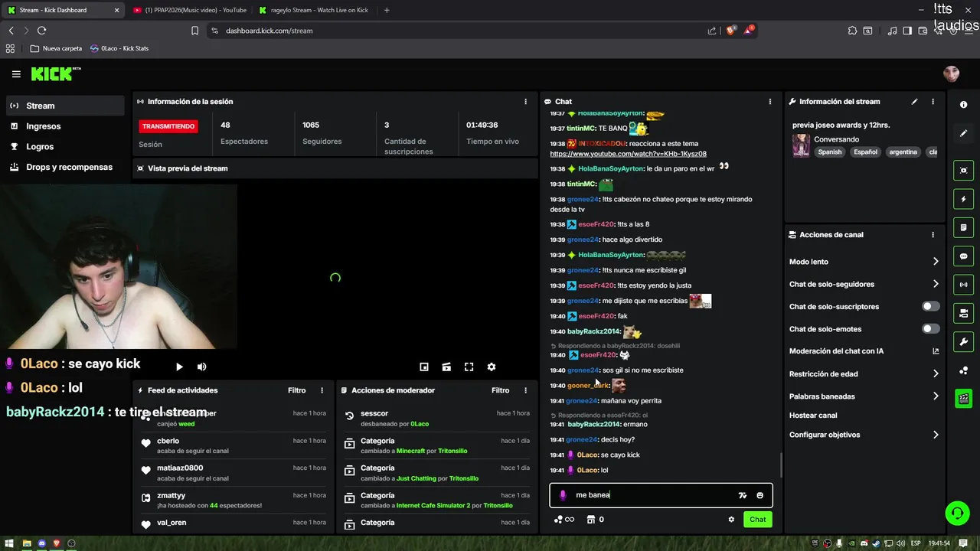Open Información del stream three-dot menu

(x=933, y=101)
